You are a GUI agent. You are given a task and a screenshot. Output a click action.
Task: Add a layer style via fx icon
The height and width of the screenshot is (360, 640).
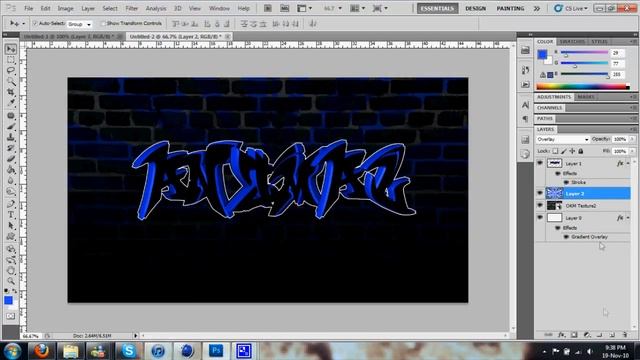(x=562, y=335)
